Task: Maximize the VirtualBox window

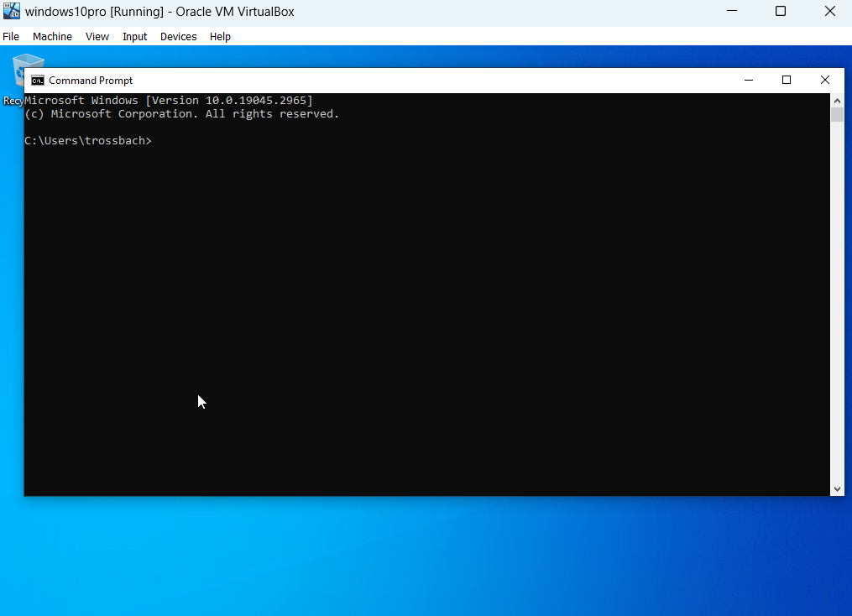Action: [x=781, y=11]
